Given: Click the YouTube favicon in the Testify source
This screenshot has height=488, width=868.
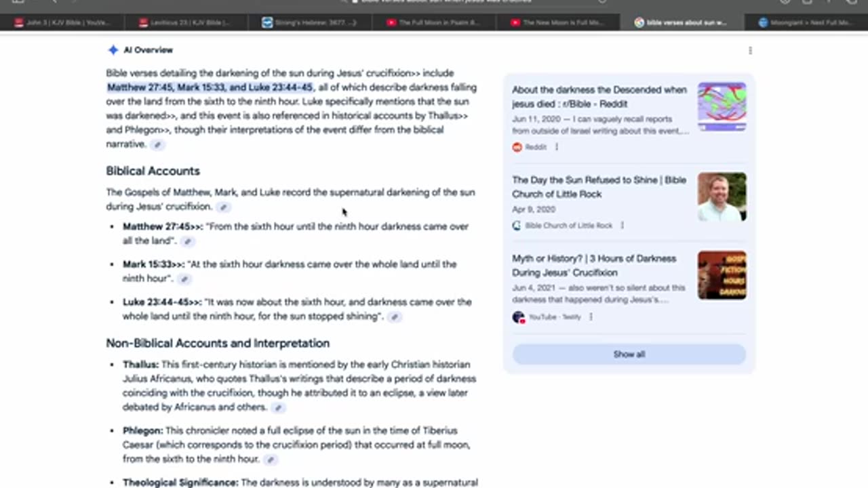Looking at the screenshot, I should pyautogui.click(x=519, y=317).
